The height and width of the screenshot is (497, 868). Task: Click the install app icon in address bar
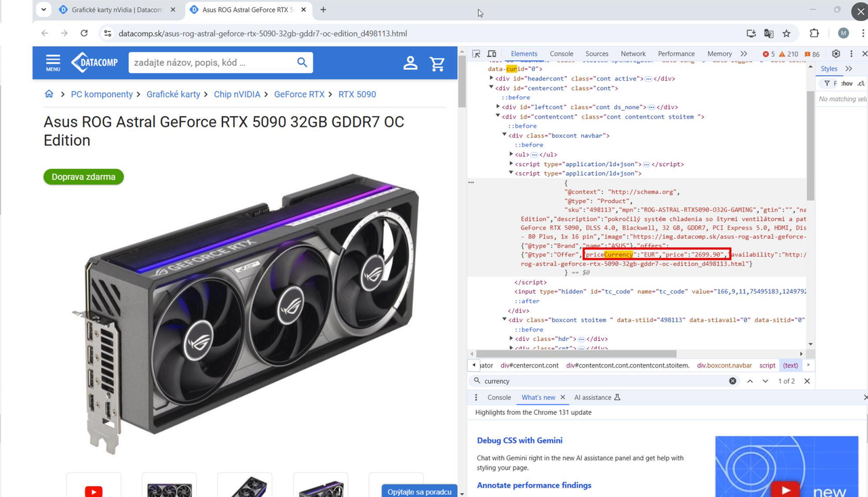pos(751,33)
